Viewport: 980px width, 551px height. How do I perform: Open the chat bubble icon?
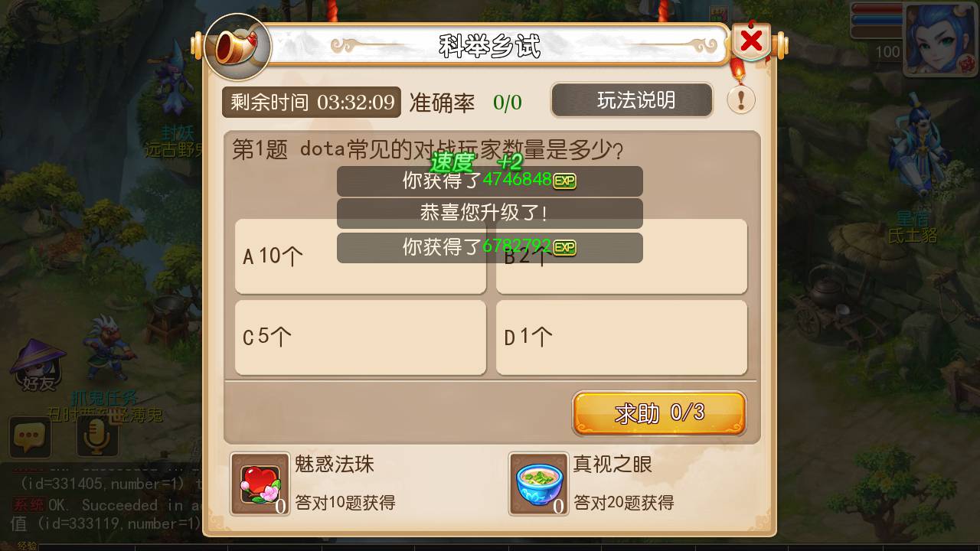click(30, 438)
